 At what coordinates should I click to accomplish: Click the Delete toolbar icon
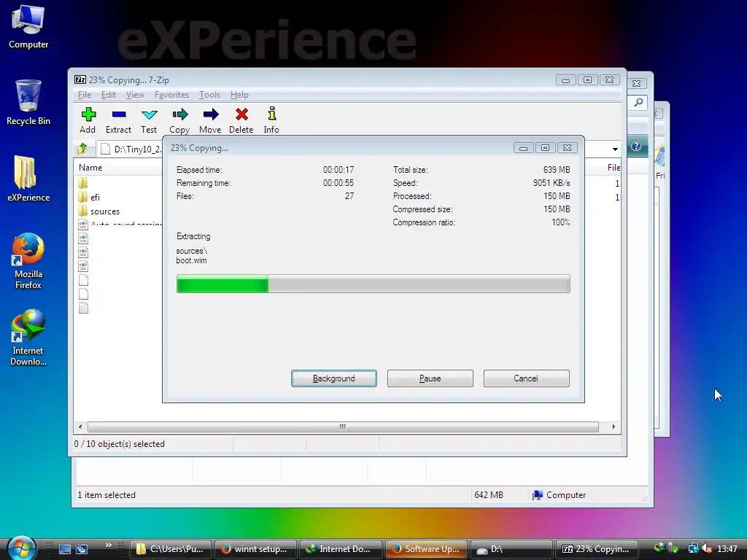click(241, 120)
